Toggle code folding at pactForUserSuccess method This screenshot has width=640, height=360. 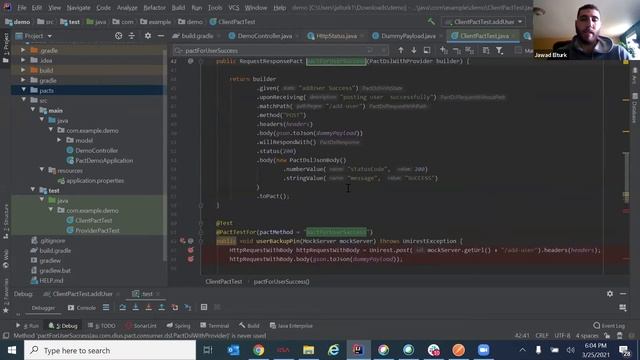tap(200, 61)
